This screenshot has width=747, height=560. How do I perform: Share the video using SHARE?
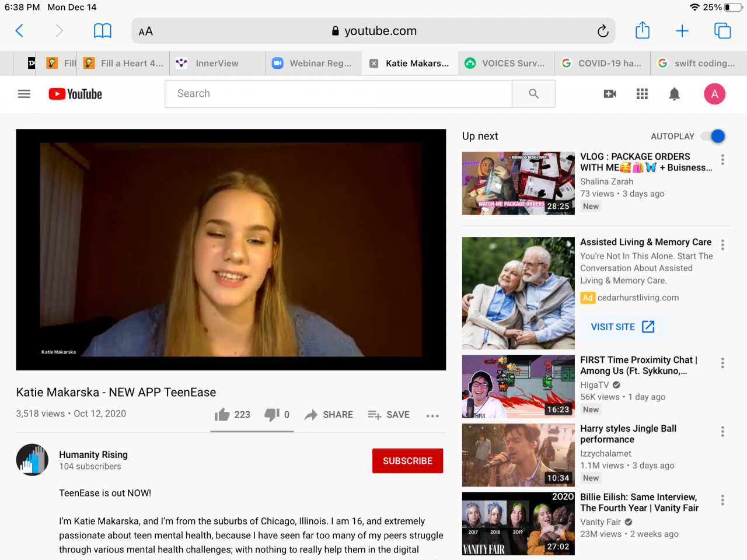point(329,415)
